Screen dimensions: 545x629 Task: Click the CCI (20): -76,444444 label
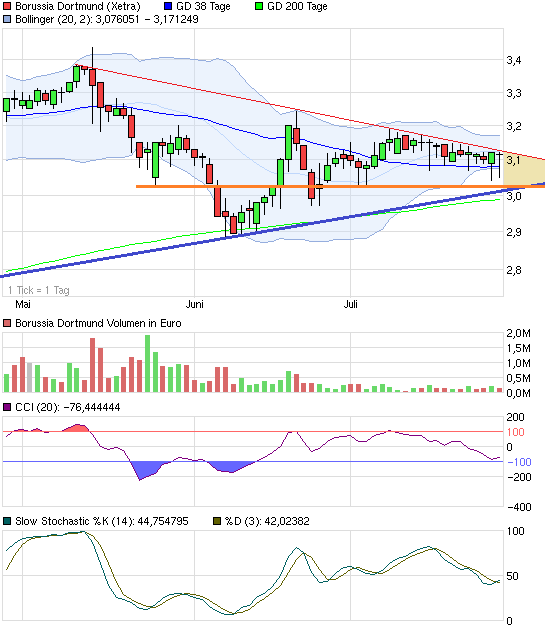click(68, 407)
